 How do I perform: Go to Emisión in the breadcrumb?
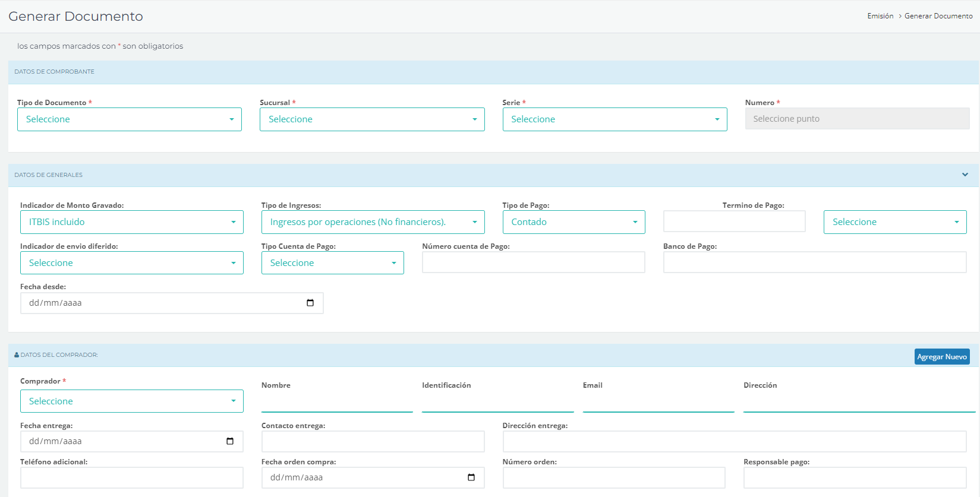pyautogui.click(x=880, y=16)
